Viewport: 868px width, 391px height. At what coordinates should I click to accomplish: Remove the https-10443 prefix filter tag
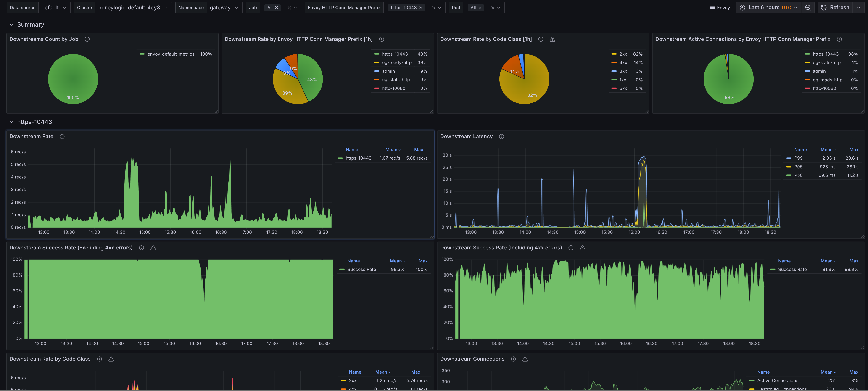(x=421, y=7)
